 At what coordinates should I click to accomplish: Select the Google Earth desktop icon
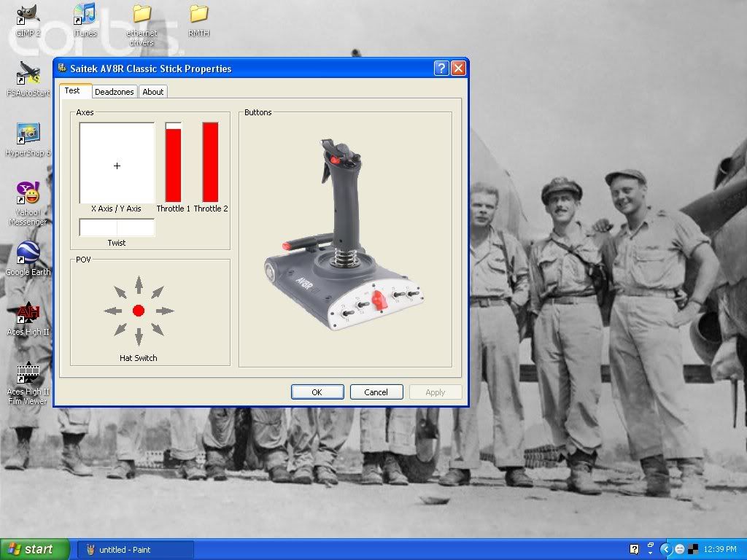click(28, 259)
